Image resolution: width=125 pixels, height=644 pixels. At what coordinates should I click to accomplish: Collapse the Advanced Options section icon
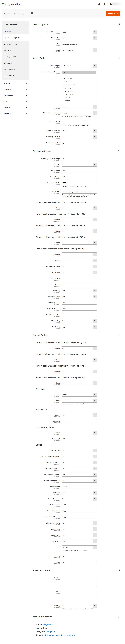coord(119,570)
